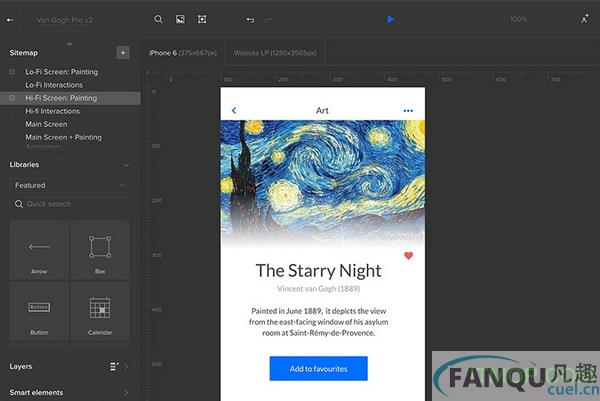The width and height of the screenshot is (600, 401).
Task: Select the Art header title
Action: [322, 110]
